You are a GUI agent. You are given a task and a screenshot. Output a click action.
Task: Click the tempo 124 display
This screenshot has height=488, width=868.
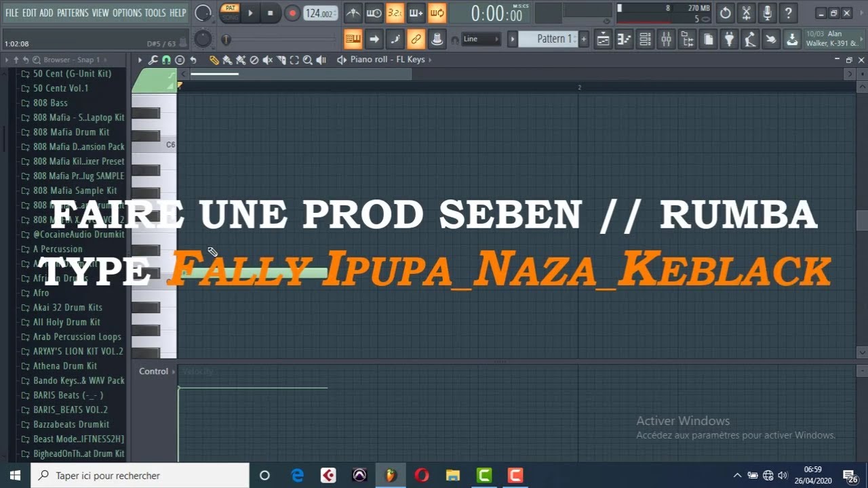[x=320, y=13]
